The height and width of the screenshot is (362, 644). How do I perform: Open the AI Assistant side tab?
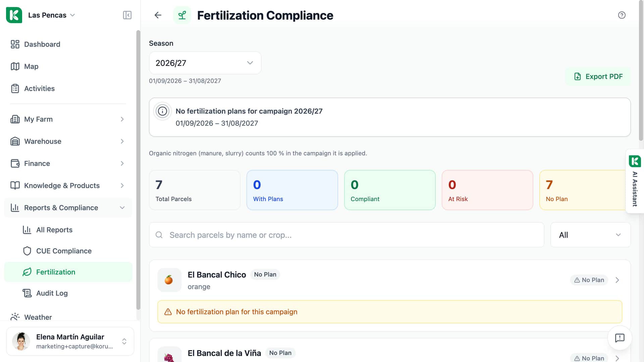[x=635, y=181]
